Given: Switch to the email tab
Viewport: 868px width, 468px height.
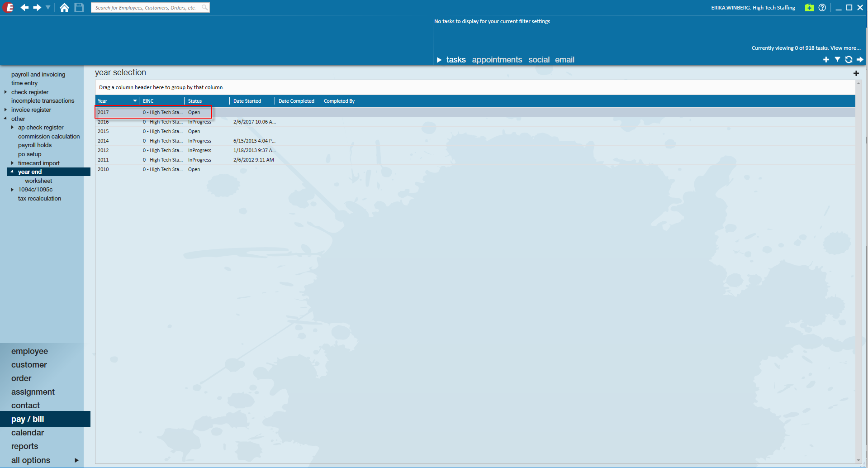Looking at the screenshot, I should tap(565, 60).
